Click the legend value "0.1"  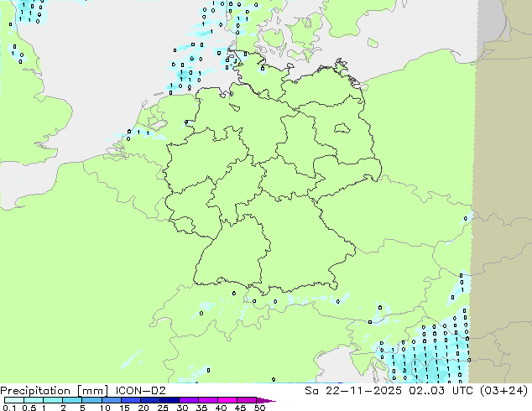[x=9, y=408]
